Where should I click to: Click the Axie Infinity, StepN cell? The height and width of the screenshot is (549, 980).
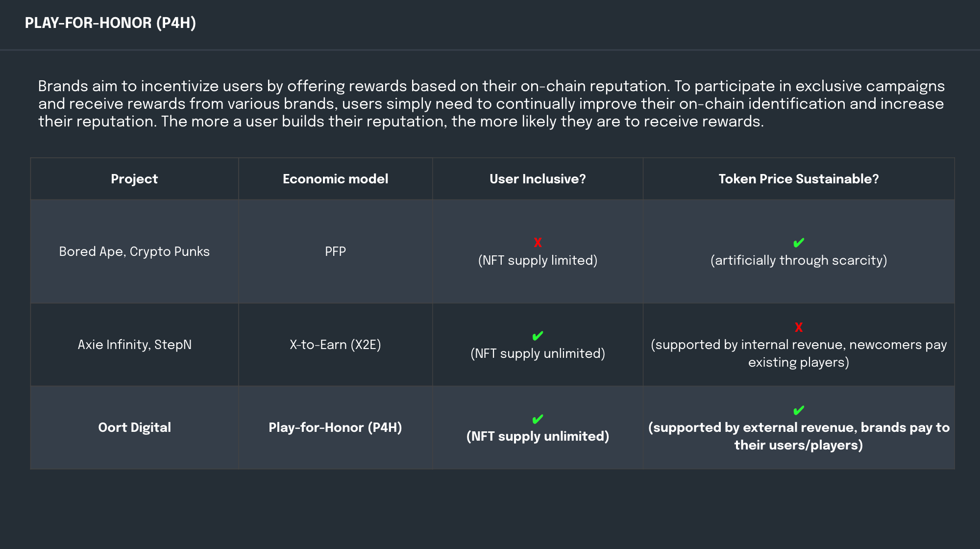(134, 345)
